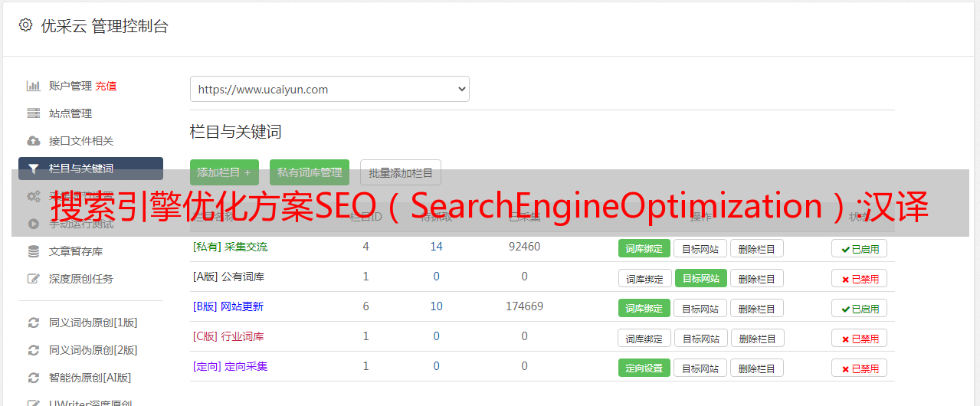Click the edit icon for 深度原创任务
Viewport: 980px width, 406px height.
coord(34,279)
